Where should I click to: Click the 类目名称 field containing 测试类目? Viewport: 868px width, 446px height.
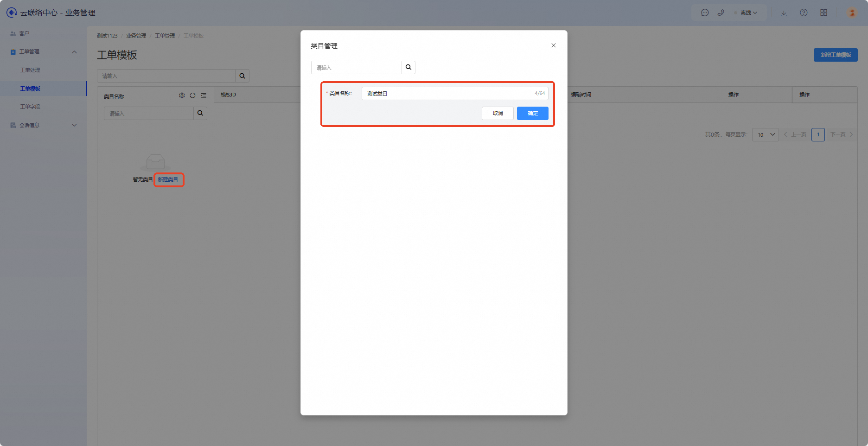coord(455,94)
